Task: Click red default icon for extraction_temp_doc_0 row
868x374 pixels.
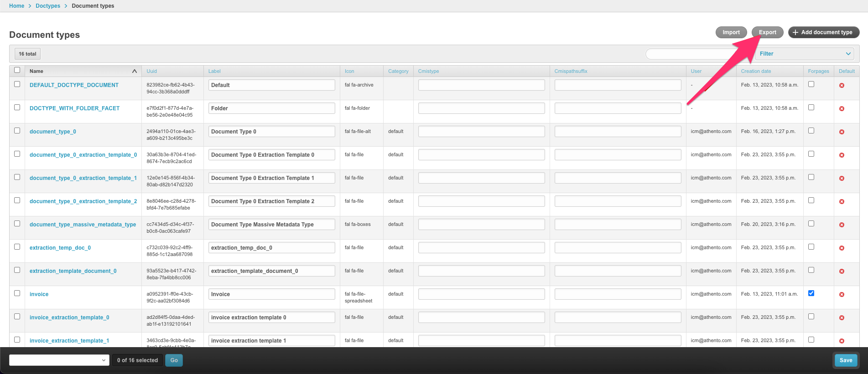Action: click(842, 248)
